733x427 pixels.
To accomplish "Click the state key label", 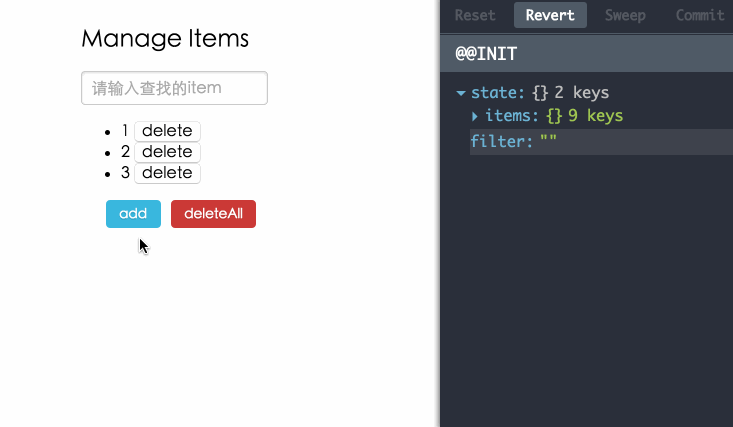I will pyautogui.click(x=496, y=93).
